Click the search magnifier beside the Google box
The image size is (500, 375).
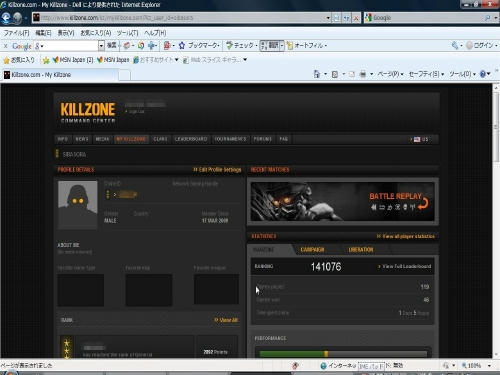(488, 18)
